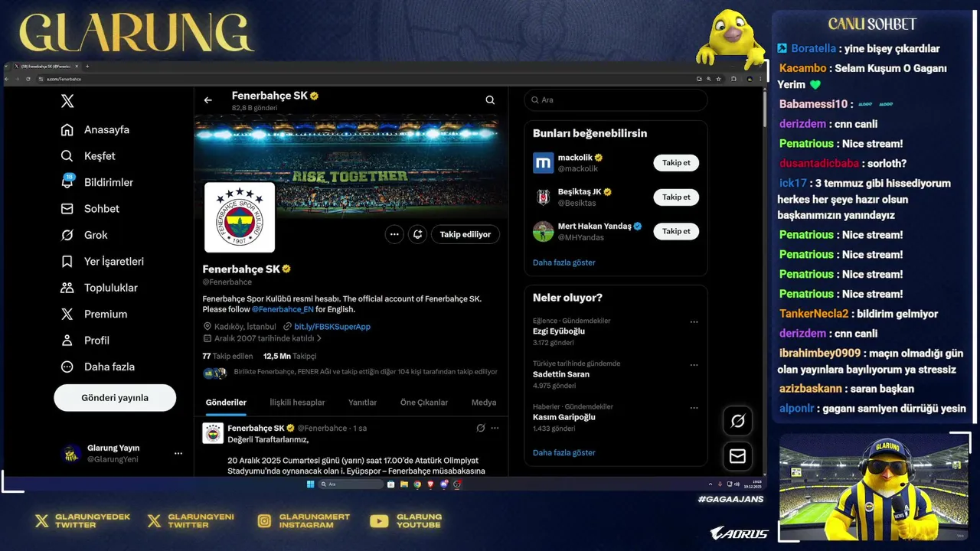This screenshot has height=551, width=980.
Task: Select Medya tab
Action: click(x=484, y=403)
